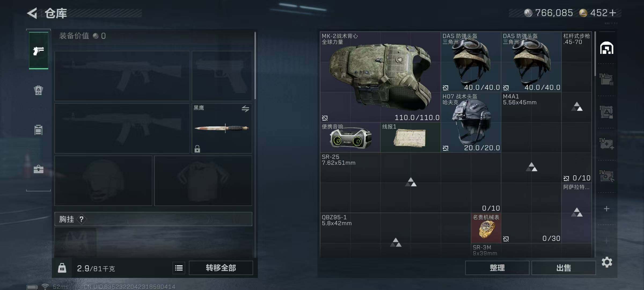
Task: Open warehouse settings using the gear icon
Action: [607, 262]
